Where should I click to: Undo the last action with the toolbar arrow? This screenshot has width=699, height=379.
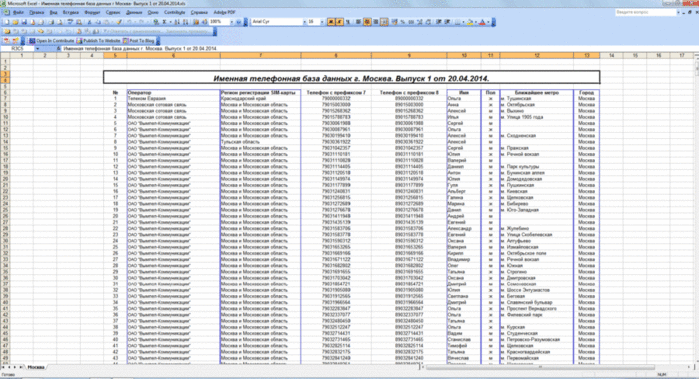[x=129, y=22]
